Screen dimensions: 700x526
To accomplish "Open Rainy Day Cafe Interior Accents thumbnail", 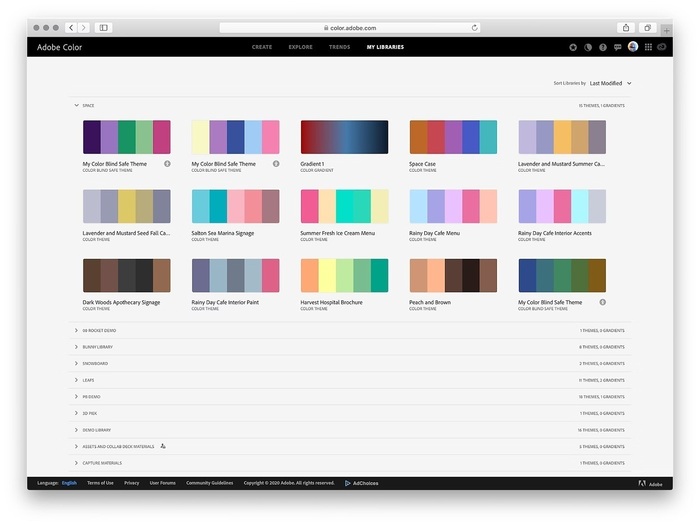I will point(562,206).
